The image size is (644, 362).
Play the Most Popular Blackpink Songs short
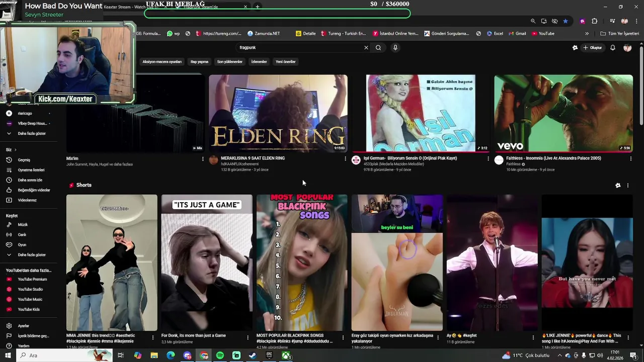coord(302,263)
